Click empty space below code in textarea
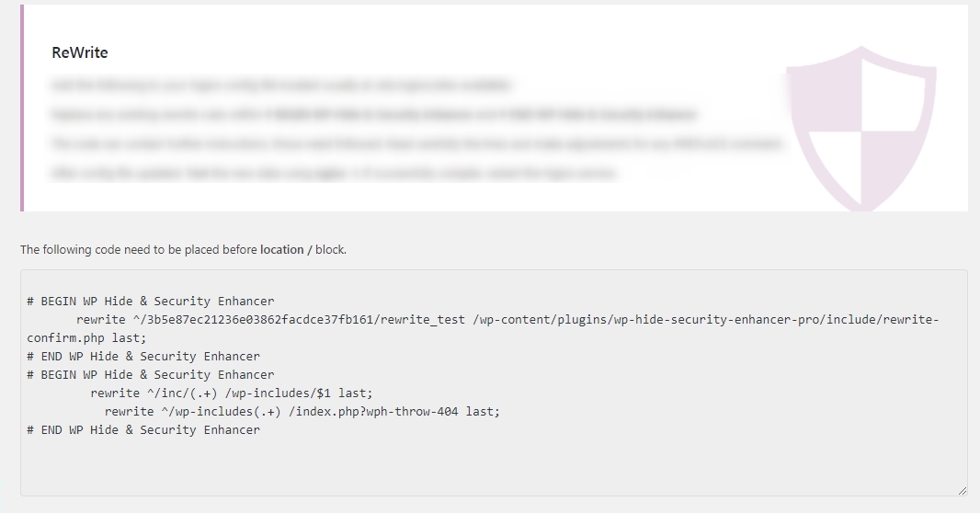This screenshot has height=513, width=980. point(494,465)
